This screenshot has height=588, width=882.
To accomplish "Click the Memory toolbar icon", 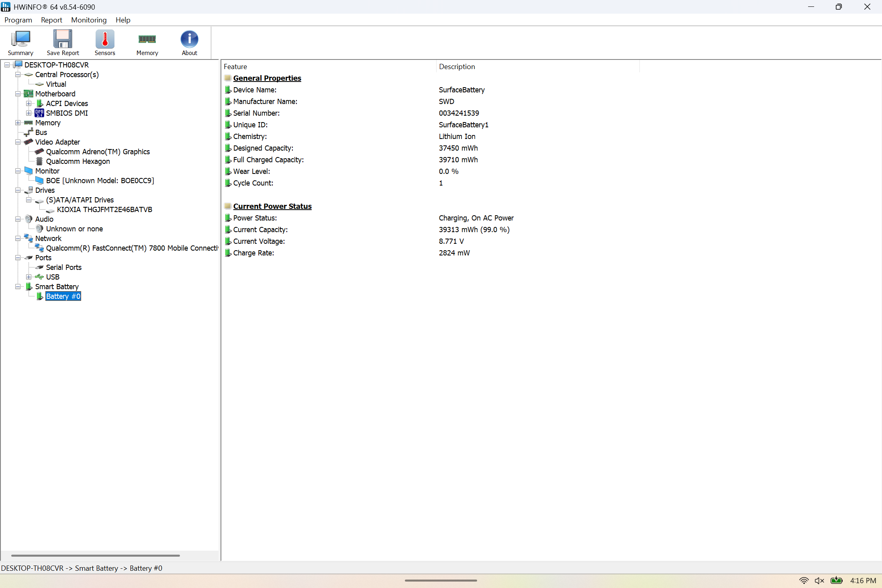I will click(x=147, y=42).
